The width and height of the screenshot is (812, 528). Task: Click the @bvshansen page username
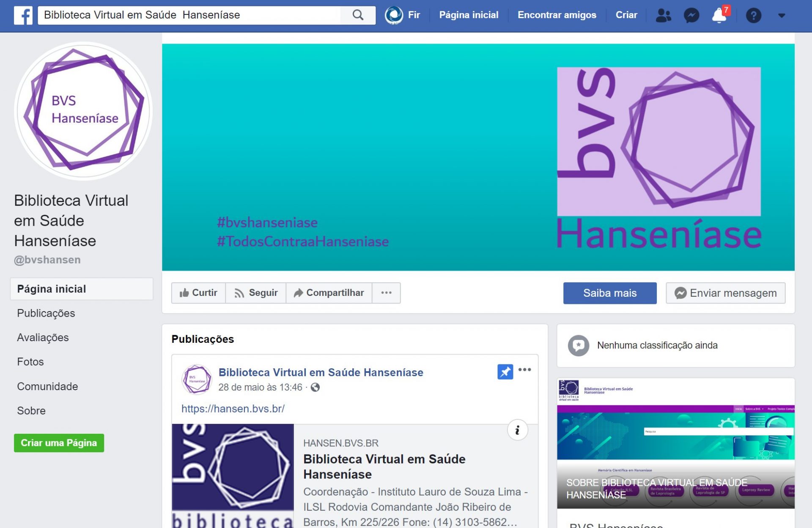point(47,260)
